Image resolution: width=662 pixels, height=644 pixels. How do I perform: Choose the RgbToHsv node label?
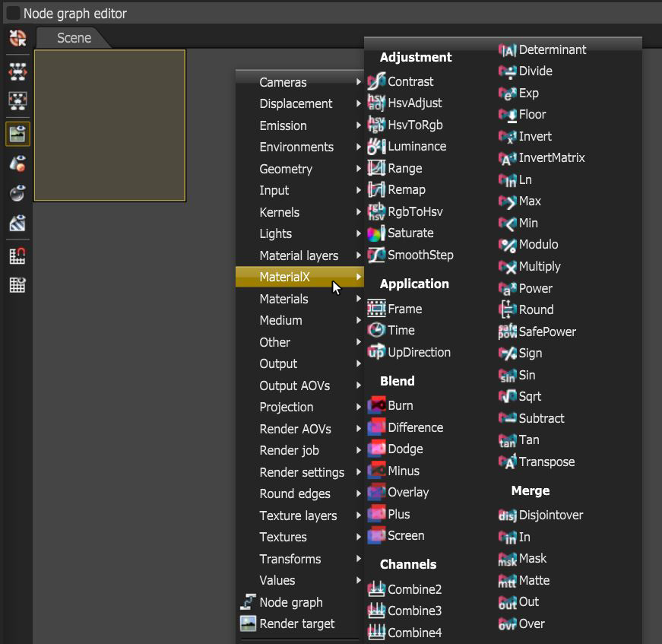click(415, 211)
